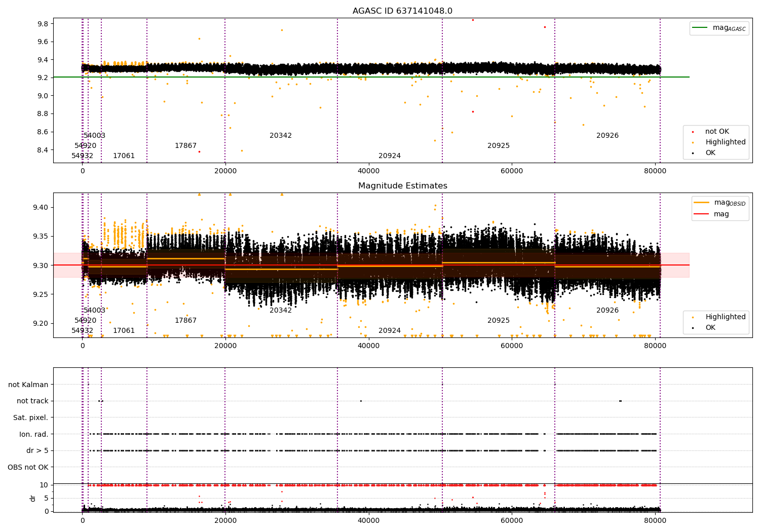Click the 'OK' legend entry in Magnitude Estimates plot

point(710,328)
